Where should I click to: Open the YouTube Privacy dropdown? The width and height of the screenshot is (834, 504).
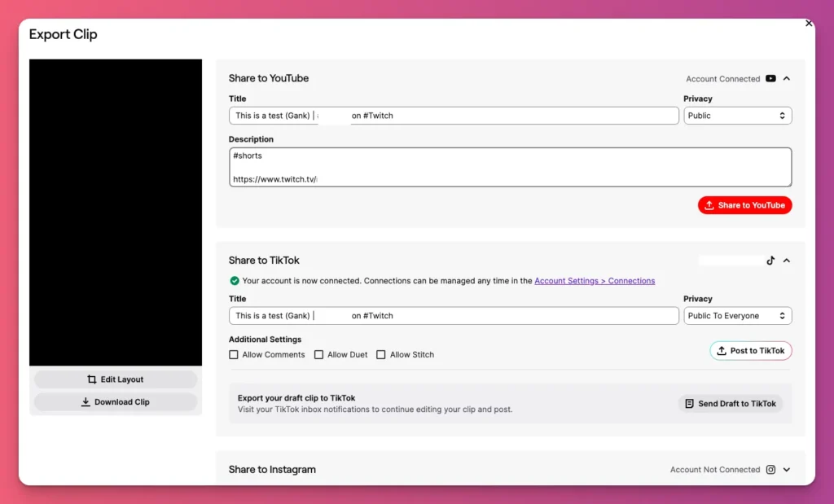pos(737,115)
